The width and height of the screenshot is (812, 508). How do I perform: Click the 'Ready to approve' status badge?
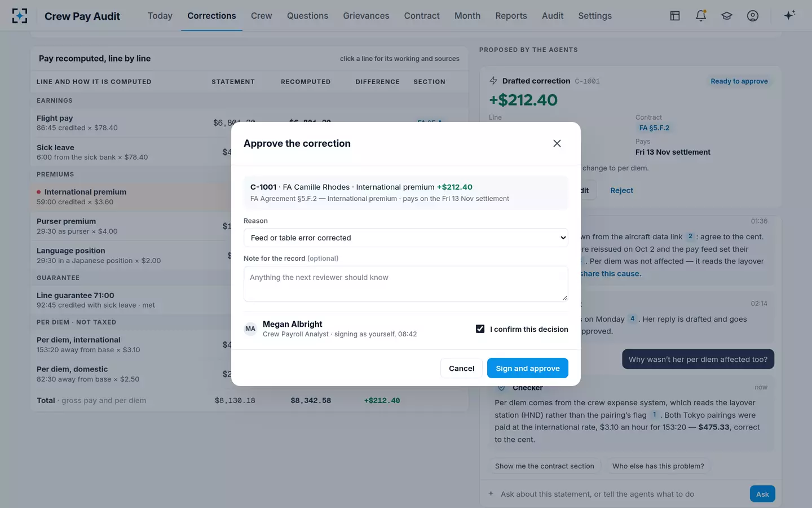[739, 81]
